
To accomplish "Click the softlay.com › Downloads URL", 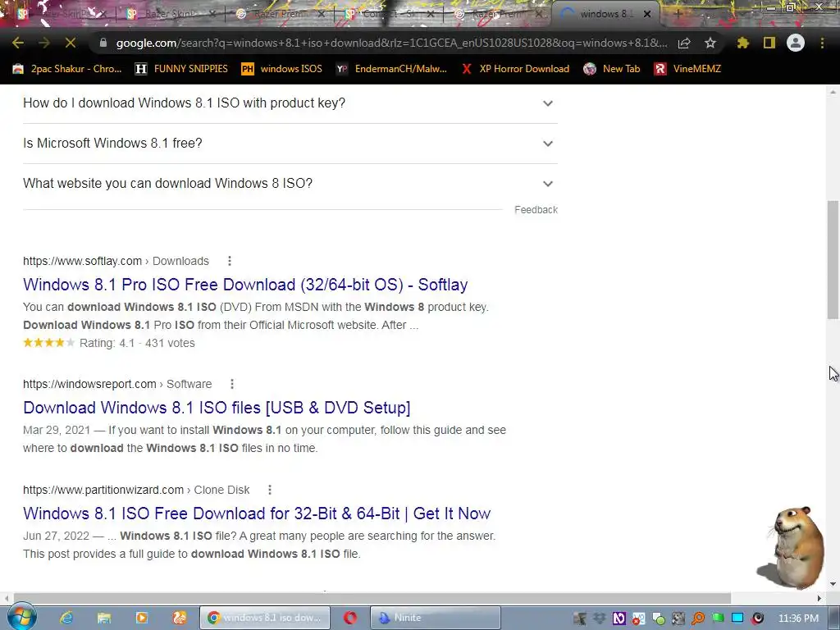I will 116,261.
